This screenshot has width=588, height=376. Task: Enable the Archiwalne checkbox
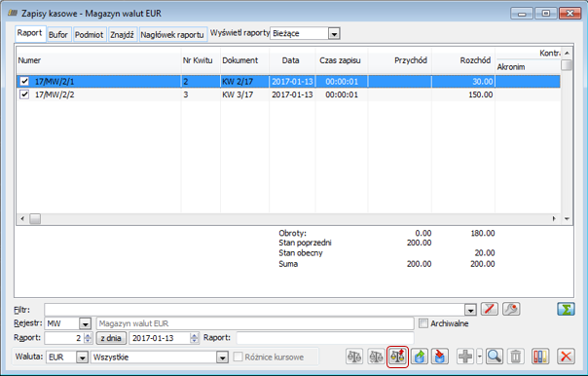point(423,323)
